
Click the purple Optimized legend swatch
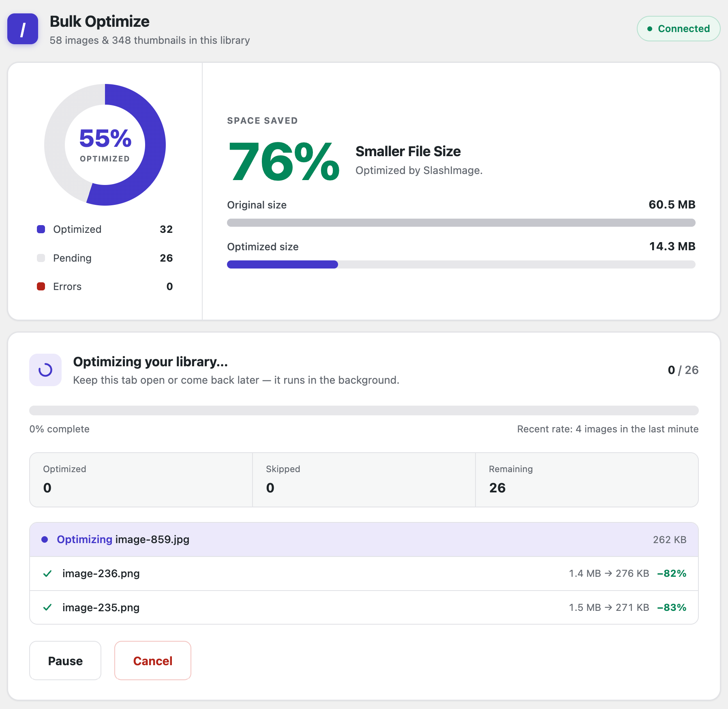coord(41,229)
